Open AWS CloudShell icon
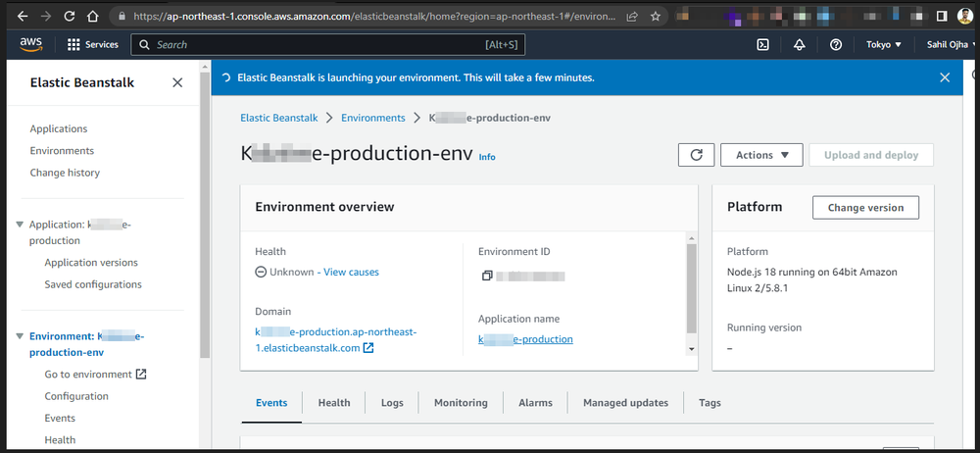 [x=762, y=44]
